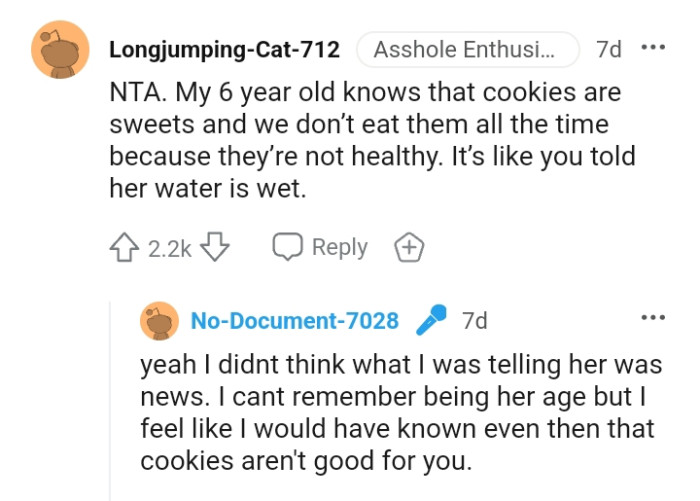Give an award with the plus icon
Screen dimensions: 700x501
tap(409, 247)
